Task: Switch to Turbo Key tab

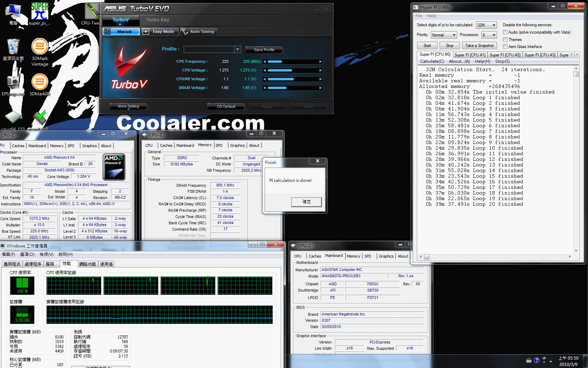Action: (157, 20)
